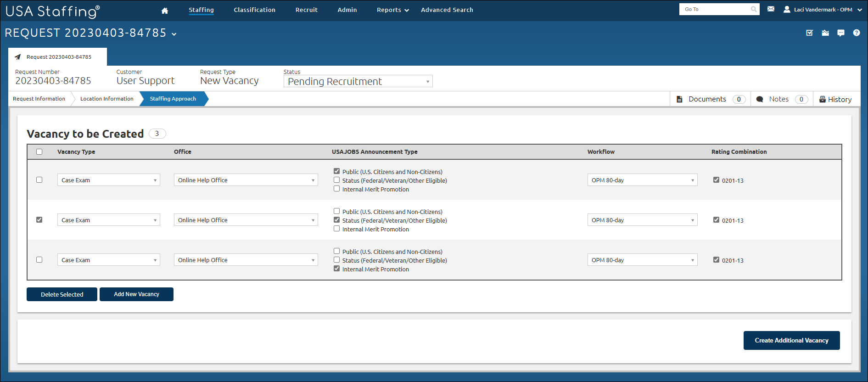Open the Status dropdown showing Pending Recruitment

(358, 81)
